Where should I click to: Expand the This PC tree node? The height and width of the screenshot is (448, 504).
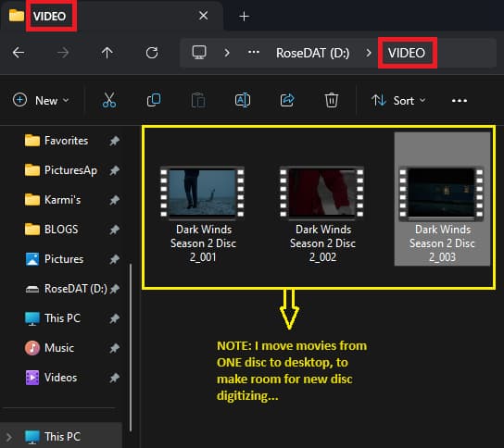click(9, 437)
